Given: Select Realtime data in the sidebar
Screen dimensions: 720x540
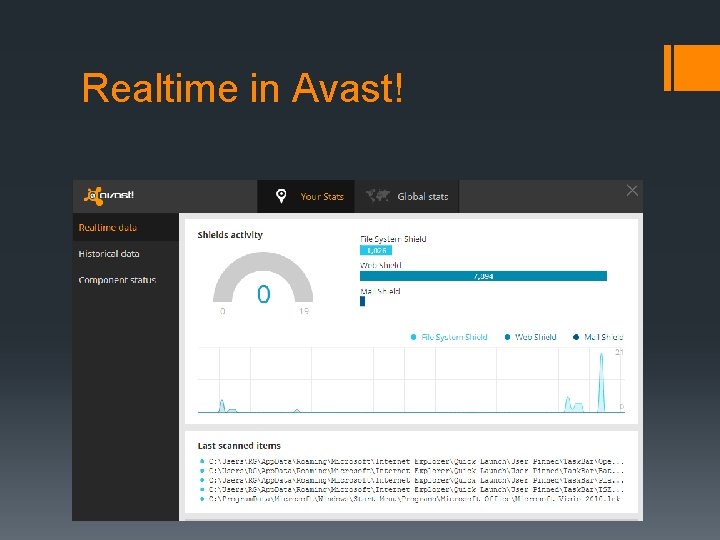Looking at the screenshot, I should pyautogui.click(x=125, y=227).
